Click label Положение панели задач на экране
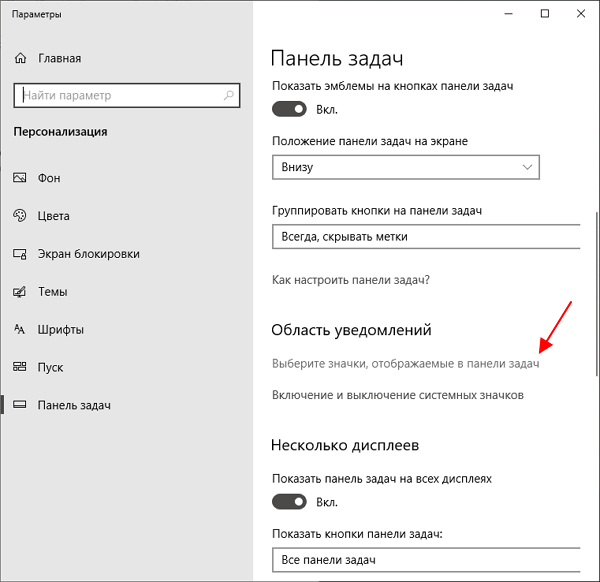Image resolution: width=600 pixels, height=582 pixels. [x=370, y=141]
